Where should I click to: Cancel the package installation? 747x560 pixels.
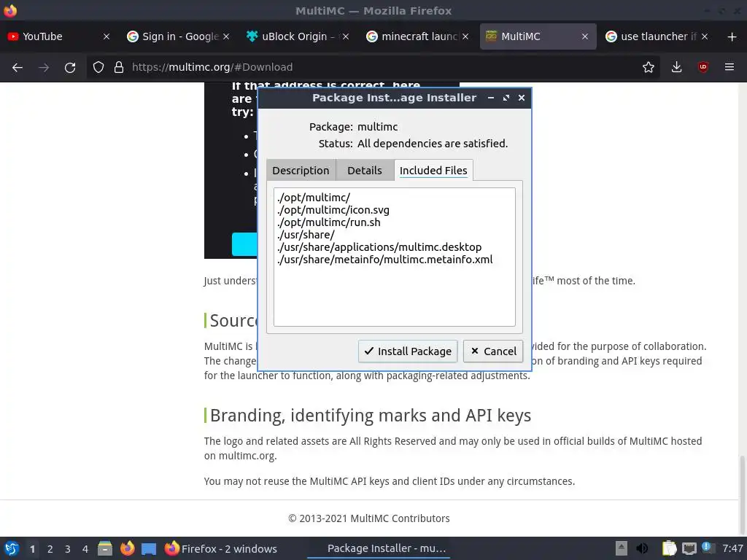(493, 351)
